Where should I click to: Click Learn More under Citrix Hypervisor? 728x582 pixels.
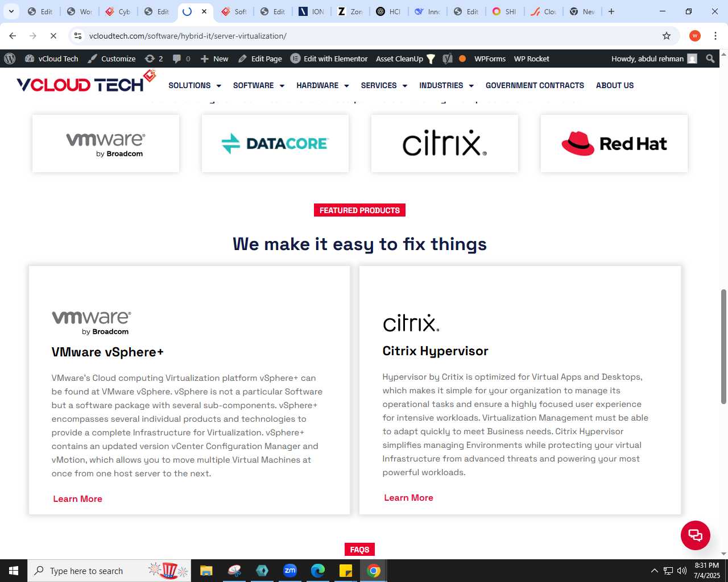tap(408, 497)
